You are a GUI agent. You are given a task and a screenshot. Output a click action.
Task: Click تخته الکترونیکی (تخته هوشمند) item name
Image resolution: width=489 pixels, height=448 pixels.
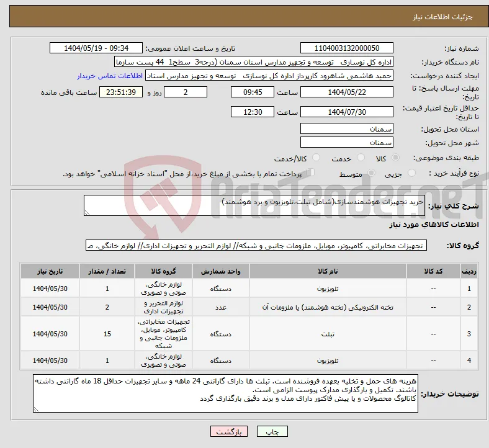(x=328, y=307)
